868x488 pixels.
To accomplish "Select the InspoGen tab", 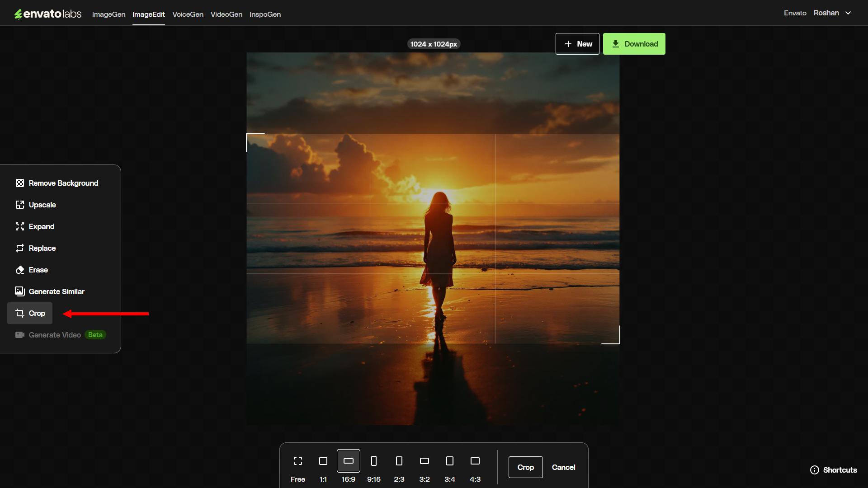I will [x=265, y=14].
